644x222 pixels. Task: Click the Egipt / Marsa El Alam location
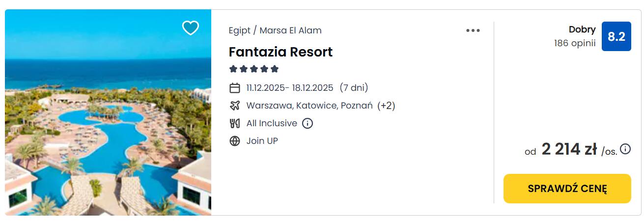(x=275, y=30)
